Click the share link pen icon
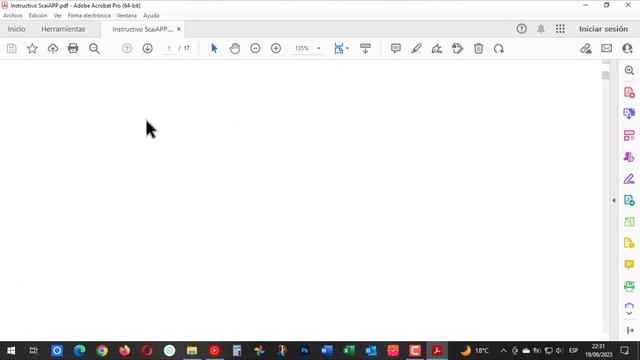The height and width of the screenshot is (360, 640). click(x=586, y=49)
